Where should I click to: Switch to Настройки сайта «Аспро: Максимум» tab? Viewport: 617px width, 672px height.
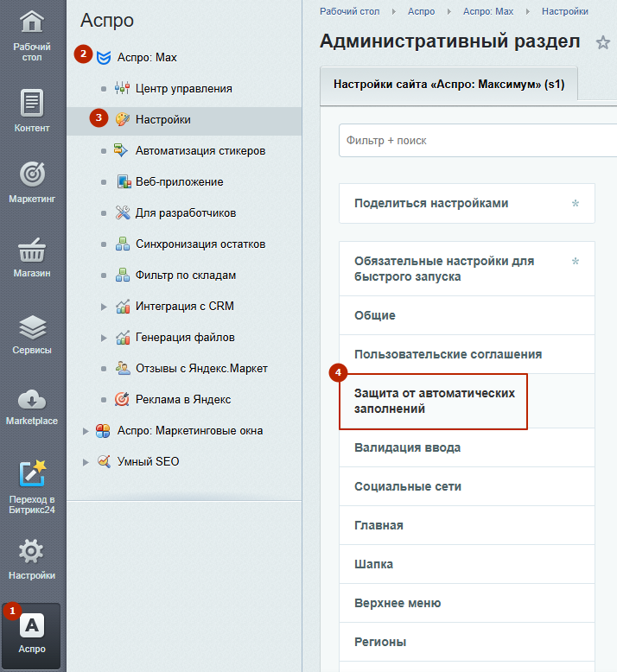point(448,86)
